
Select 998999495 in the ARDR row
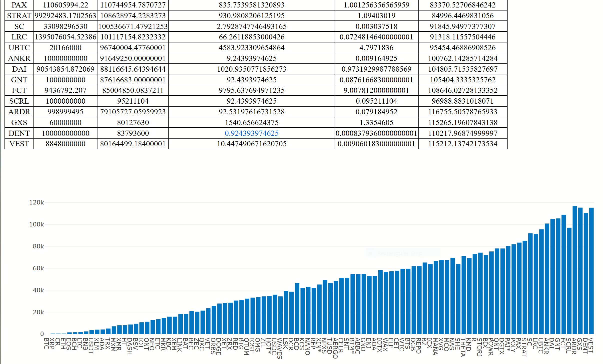(x=65, y=112)
